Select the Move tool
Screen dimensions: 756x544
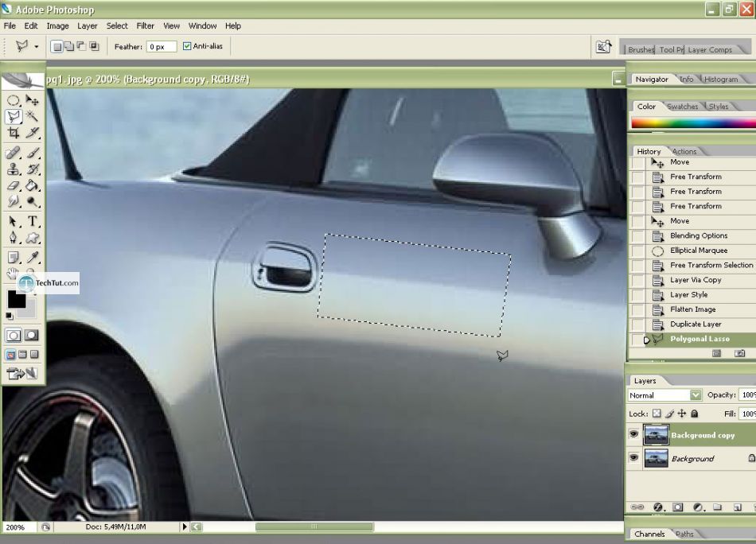[32, 100]
